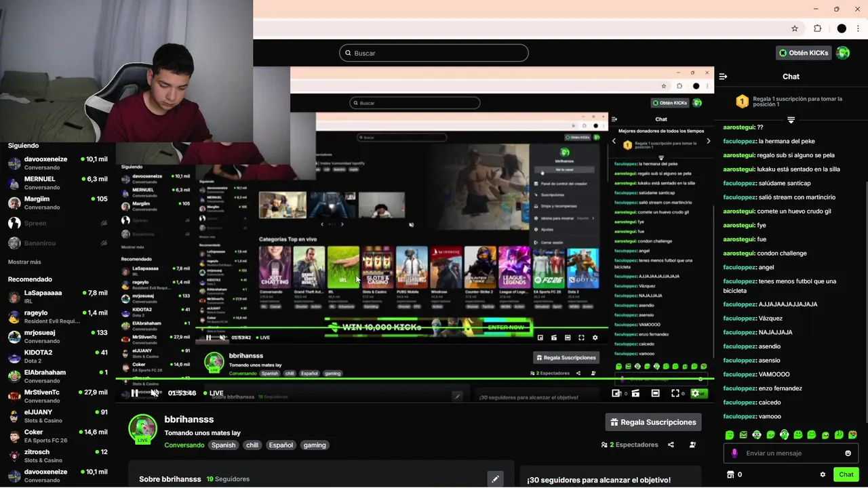868x488 pixels.
Task: Open the LaSapaaaaa recommended channel
Action: click(58, 297)
